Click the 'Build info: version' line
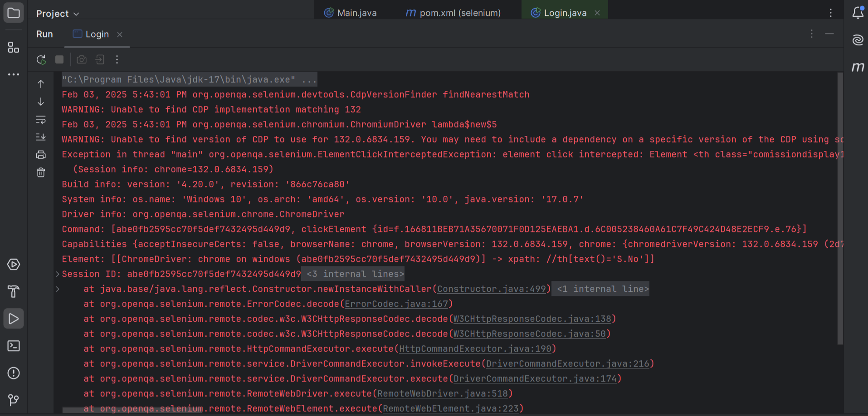 click(x=205, y=184)
